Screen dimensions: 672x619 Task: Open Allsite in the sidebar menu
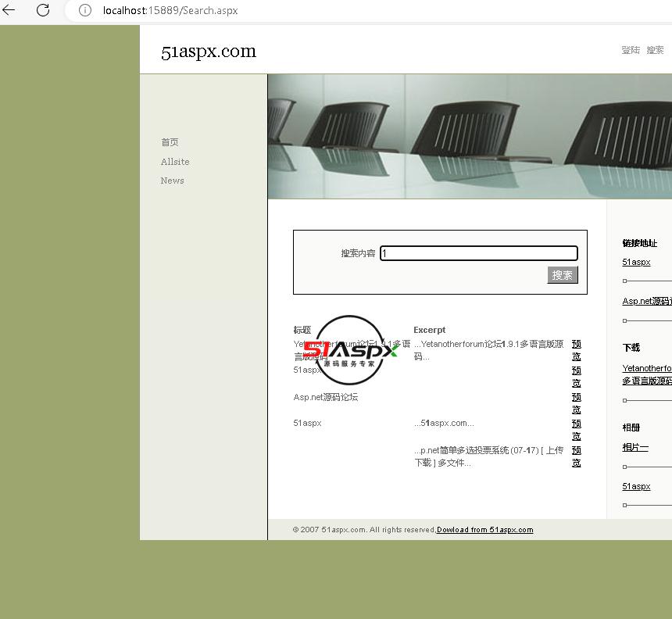[x=175, y=162]
